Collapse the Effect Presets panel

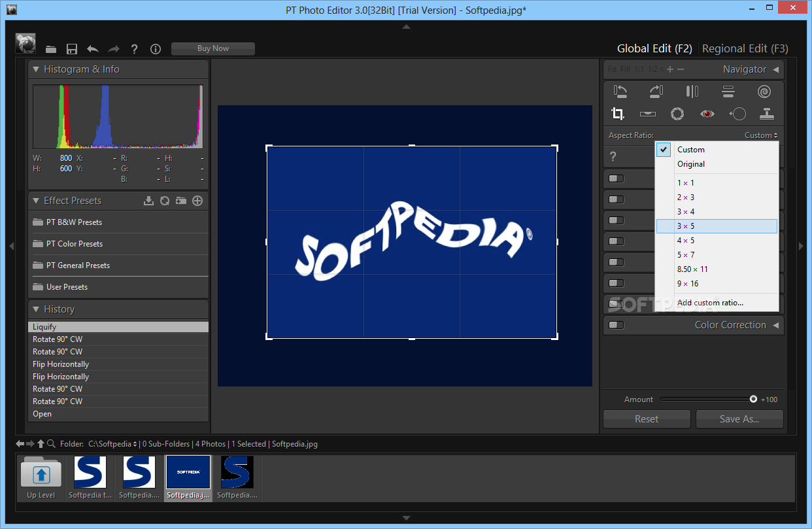coord(36,201)
